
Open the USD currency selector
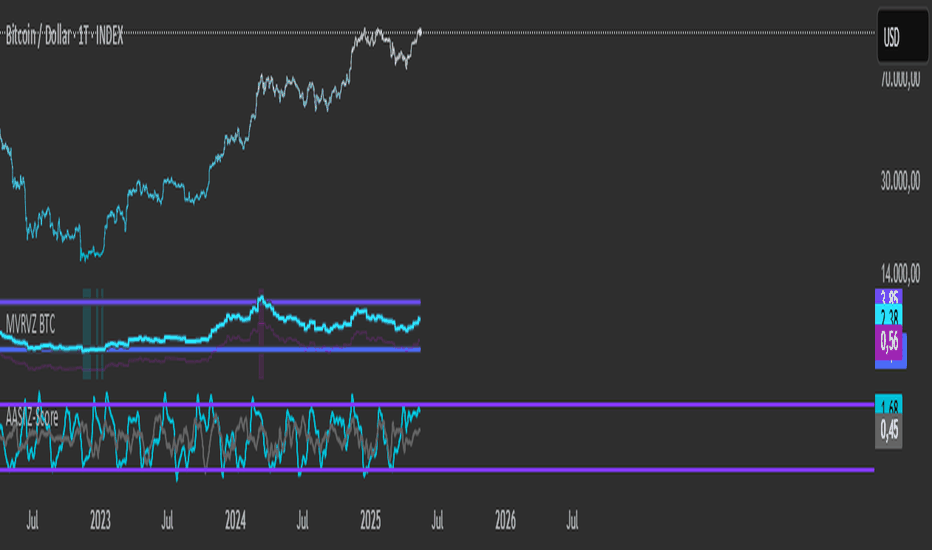902,37
